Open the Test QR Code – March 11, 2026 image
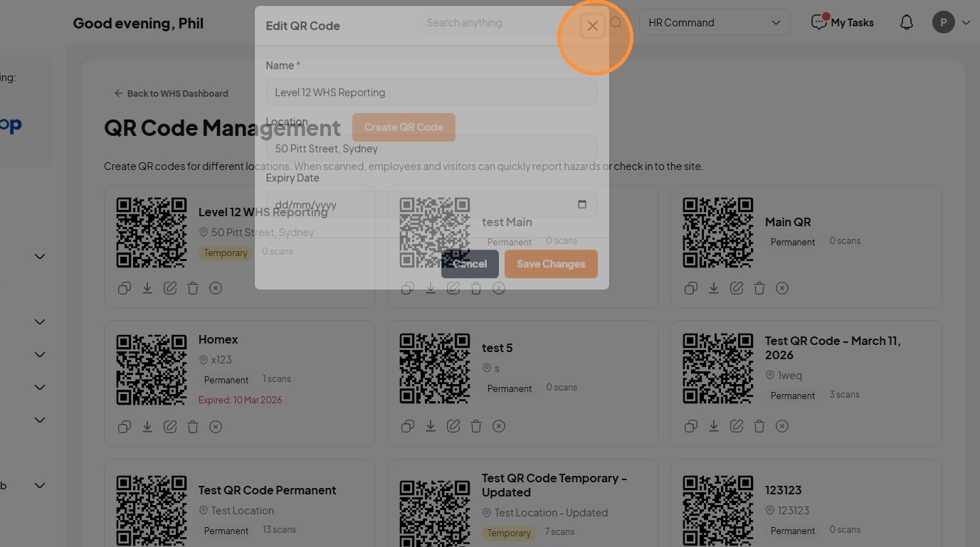This screenshot has width=980, height=547. click(x=718, y=368)
